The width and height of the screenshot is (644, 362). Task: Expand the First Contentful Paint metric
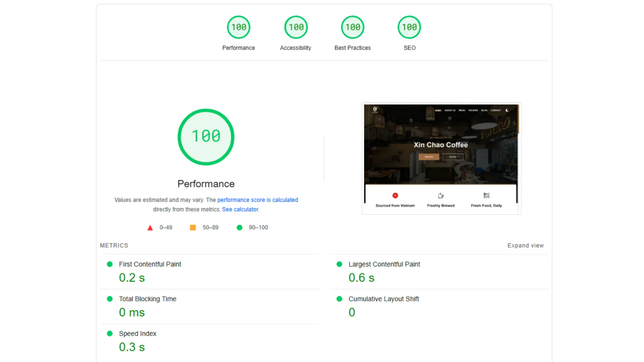click(209, 271)
